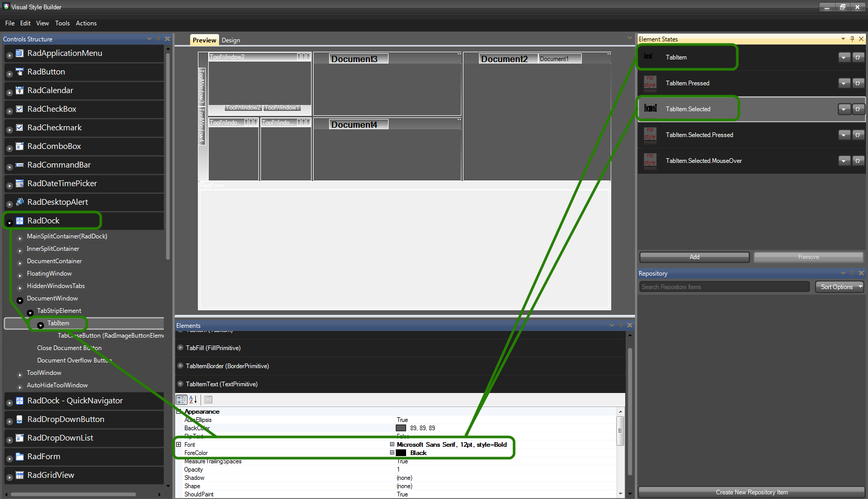Click reset button for TabItem.Selected.MouseOver state

point(858,161)
